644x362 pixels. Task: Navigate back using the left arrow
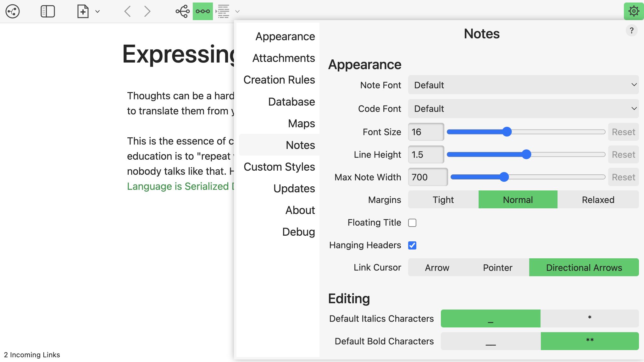tap(127, 11)
